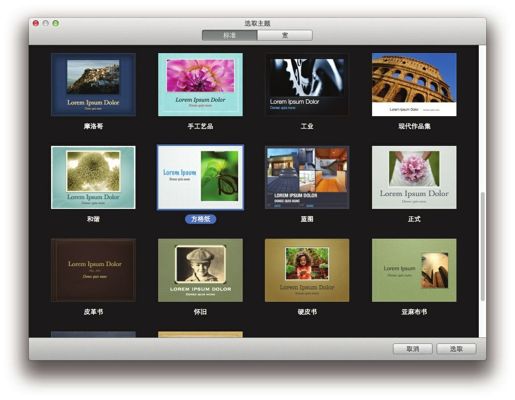Select the 怀旧 vintage photo theme
The image size is (515, 400).
[x=200, y=270]
